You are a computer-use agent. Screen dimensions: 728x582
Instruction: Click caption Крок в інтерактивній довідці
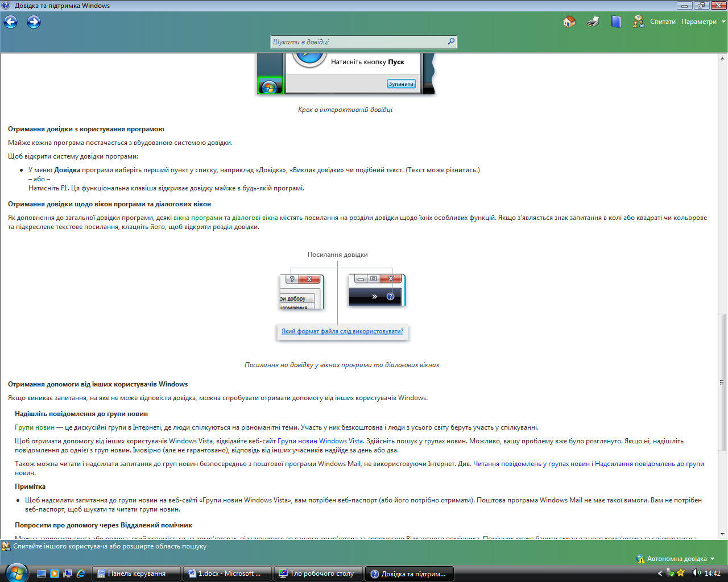(x=345, y=110)
